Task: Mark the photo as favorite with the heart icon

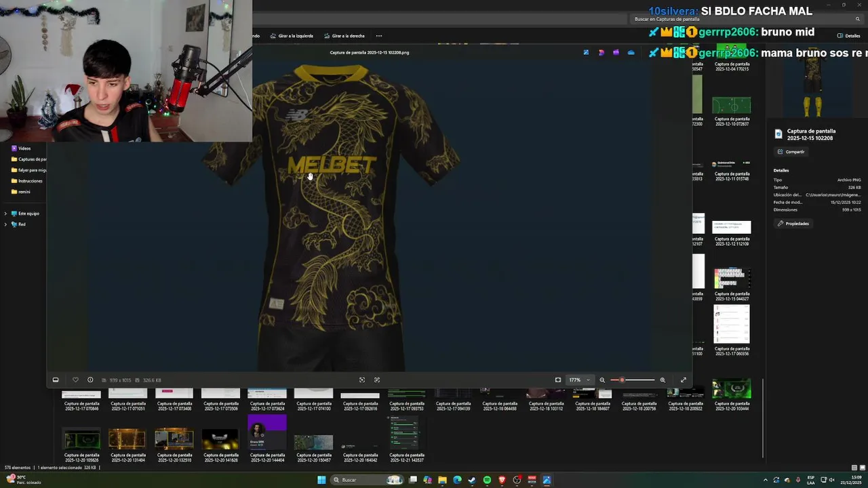Action: pos(75,380)
